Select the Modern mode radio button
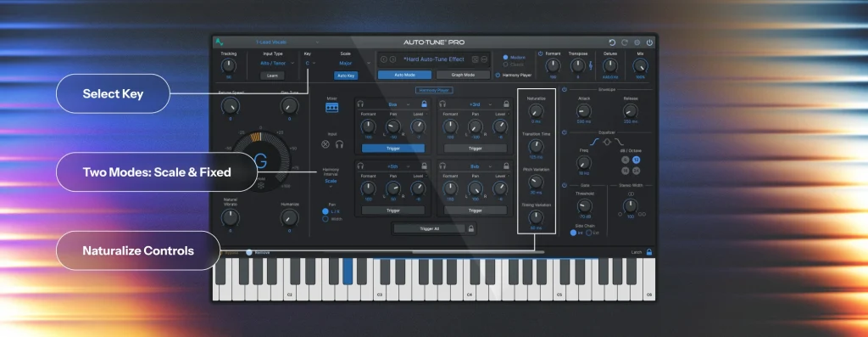 pyautogui.click(x=505, y=57)
